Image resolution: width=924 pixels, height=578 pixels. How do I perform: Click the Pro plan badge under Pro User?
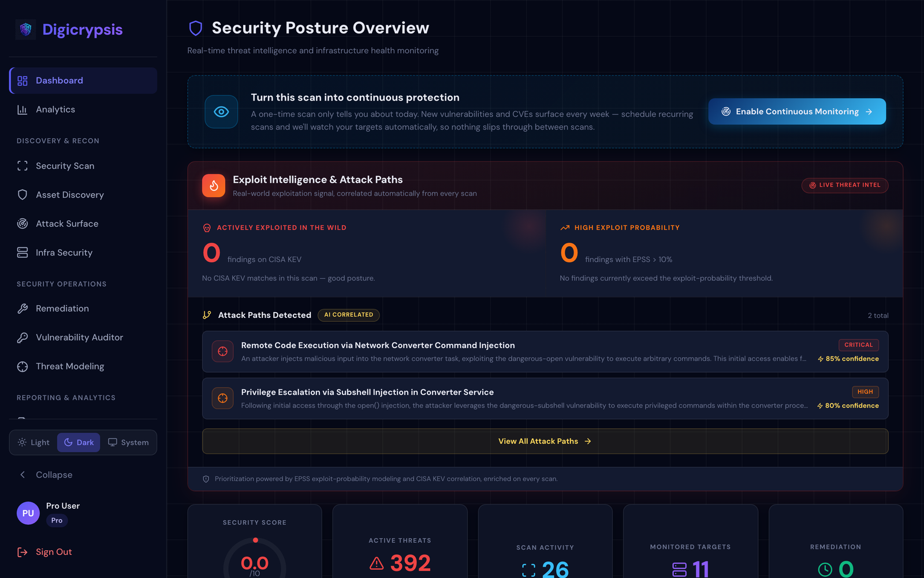click(x=57, y=521)
